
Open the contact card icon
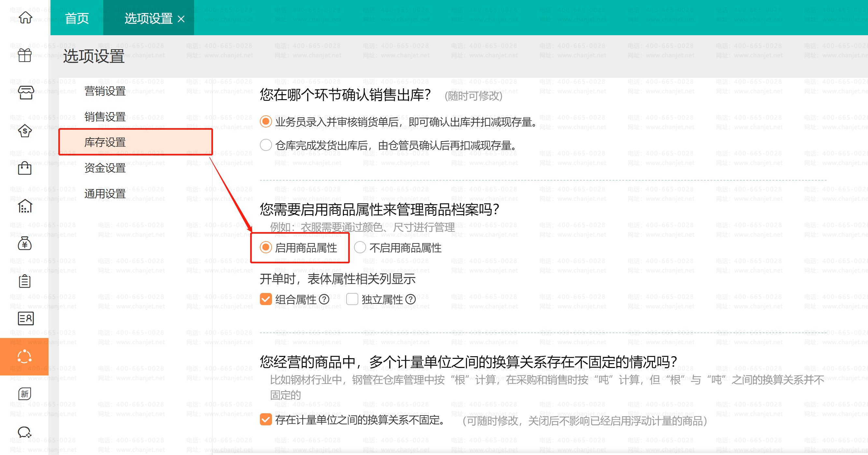click(26, 318)
